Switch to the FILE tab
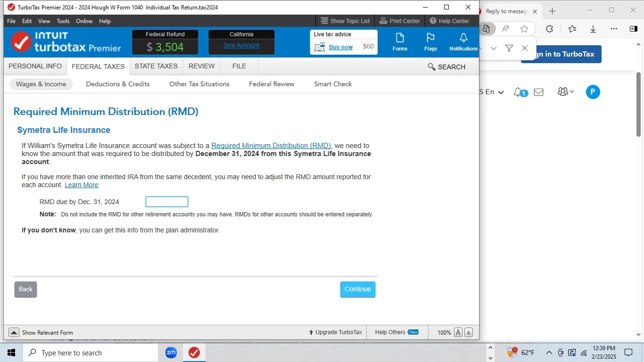The width and height of the screenshot is (644, 362). coord(239,66)
